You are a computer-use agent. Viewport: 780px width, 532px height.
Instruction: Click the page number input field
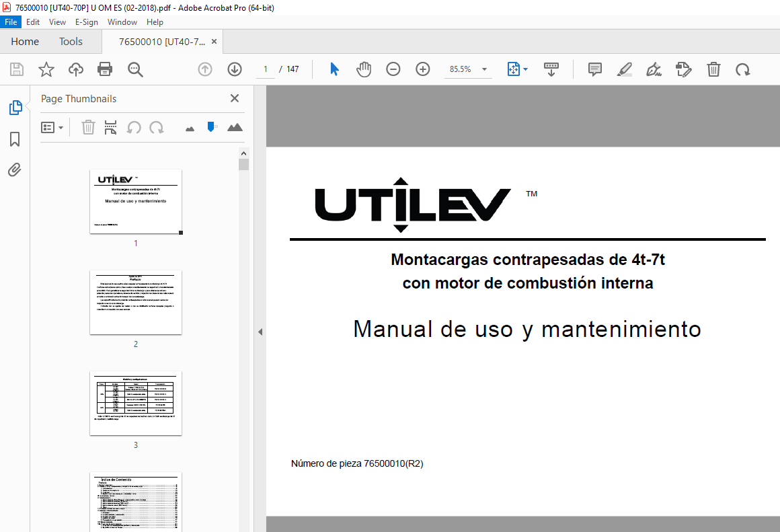[266, 69]
